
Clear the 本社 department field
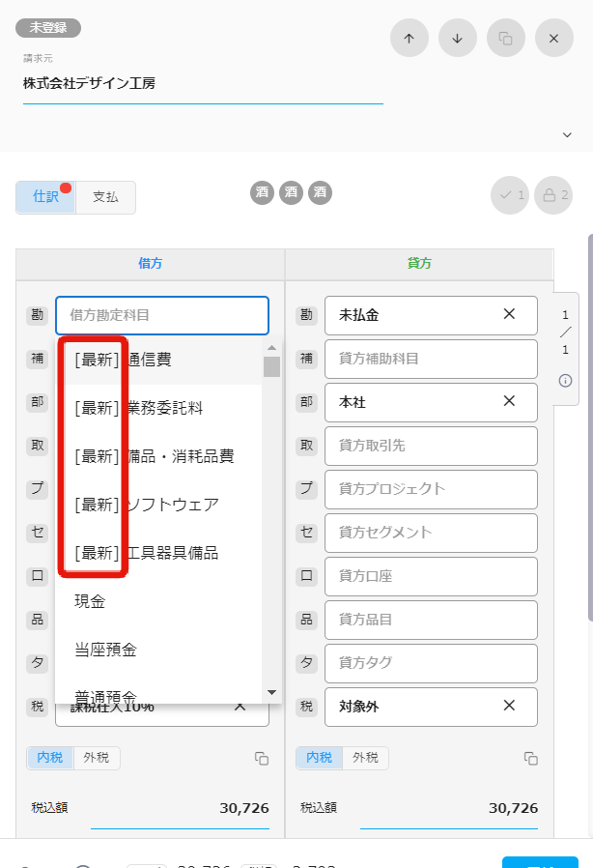click(510, 401)
